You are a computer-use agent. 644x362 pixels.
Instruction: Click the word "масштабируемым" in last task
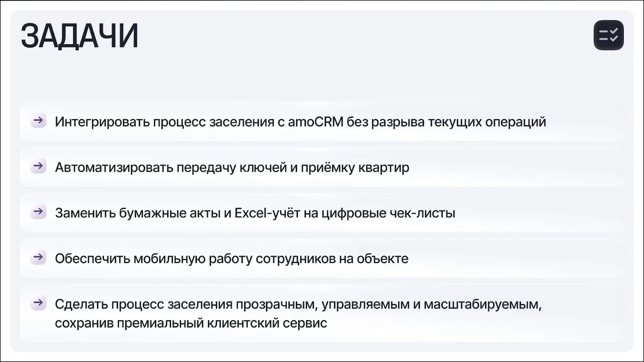[x=483, y=304]
